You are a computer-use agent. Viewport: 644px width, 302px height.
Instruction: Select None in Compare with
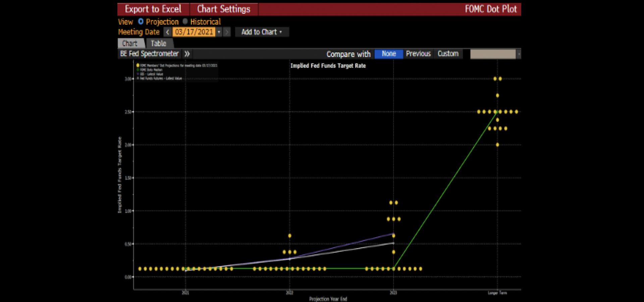pyautogui.click(x=389, y=54)
